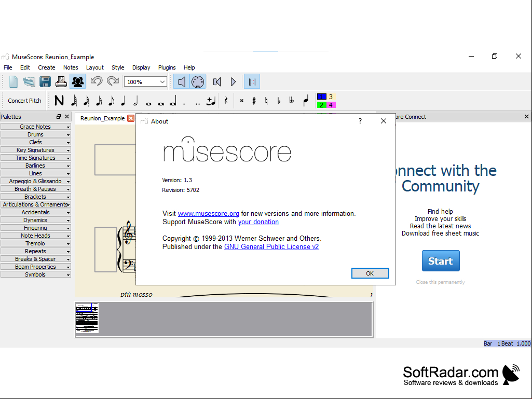The width and height of the screenshot is (532, 399).
Task: Enable note entry mode with the N icon
Action: click(x=59, y=101)
